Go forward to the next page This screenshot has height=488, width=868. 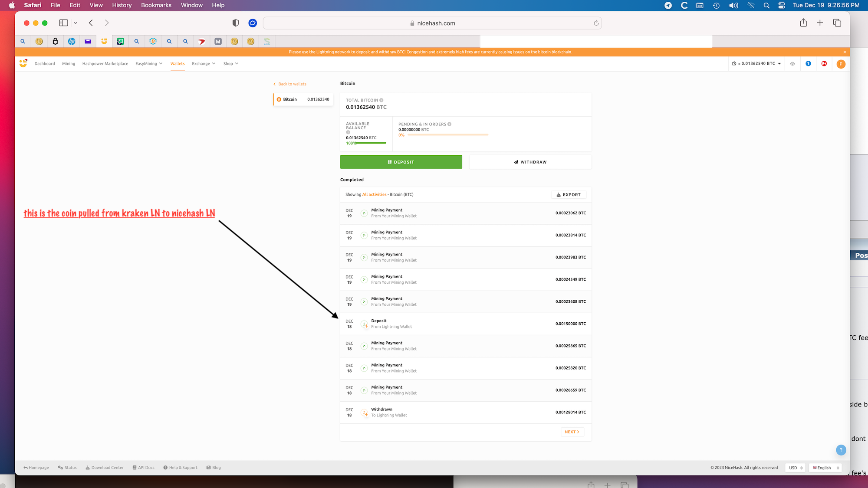tap(107, 23)
